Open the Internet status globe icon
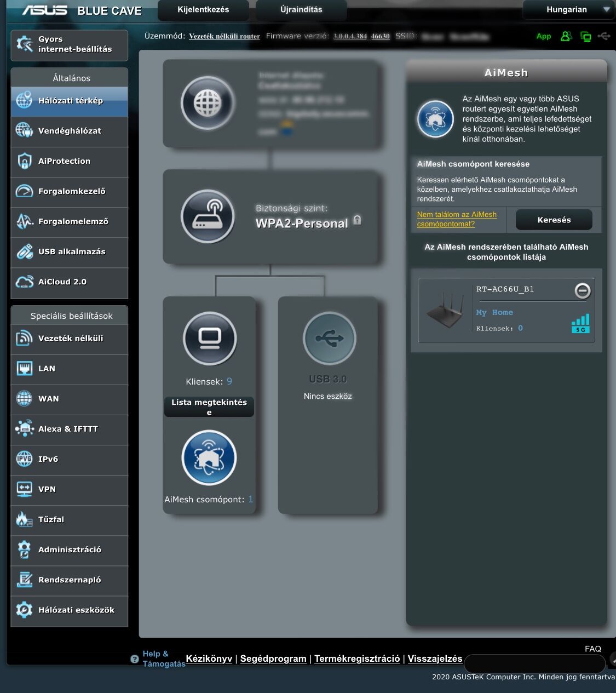Viewport: 616px width, 693px height. 208,103
